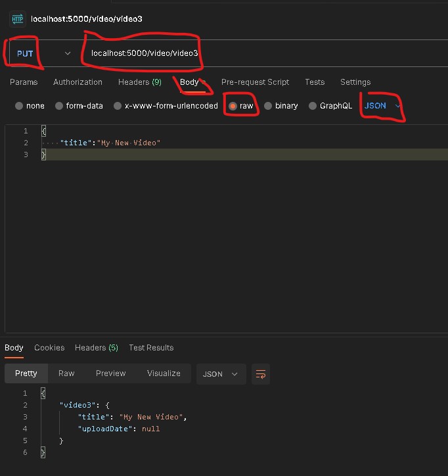Select the none body radio button
The image size is (448, 476).
tap(19, 106)
